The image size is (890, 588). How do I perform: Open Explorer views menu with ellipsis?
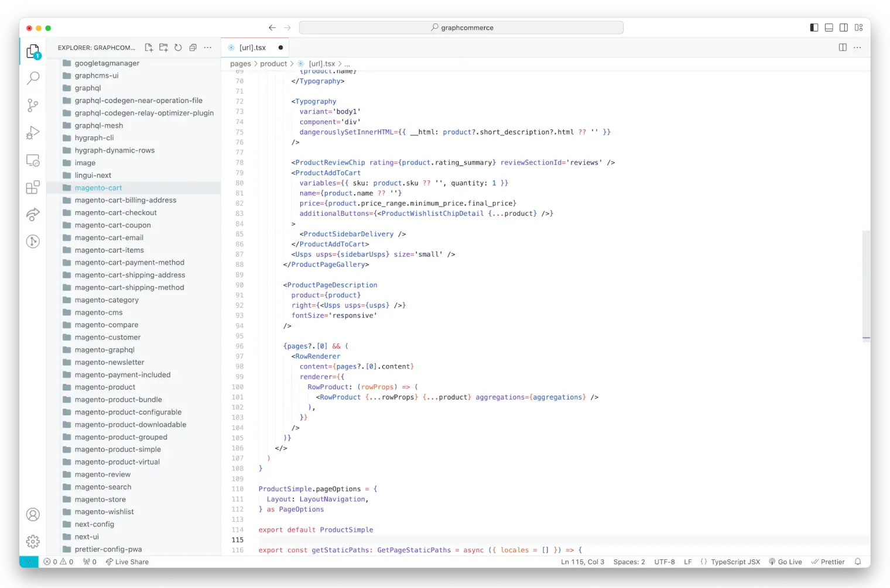(208, 47)
